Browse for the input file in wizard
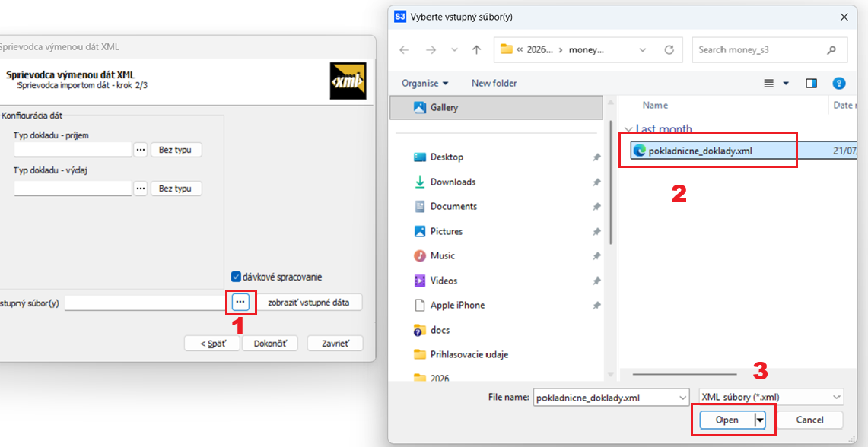The width and height of the screenshot is (868, 447). (240, 302)
